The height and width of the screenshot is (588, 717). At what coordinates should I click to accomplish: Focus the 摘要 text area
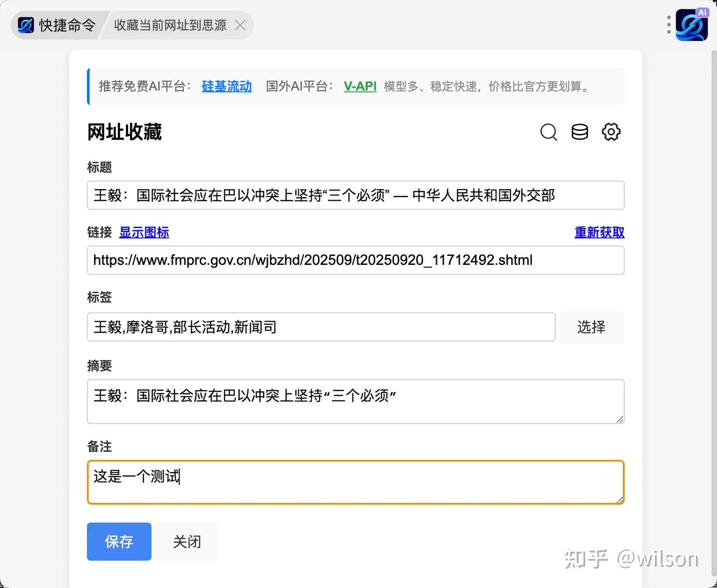(356, 402)
